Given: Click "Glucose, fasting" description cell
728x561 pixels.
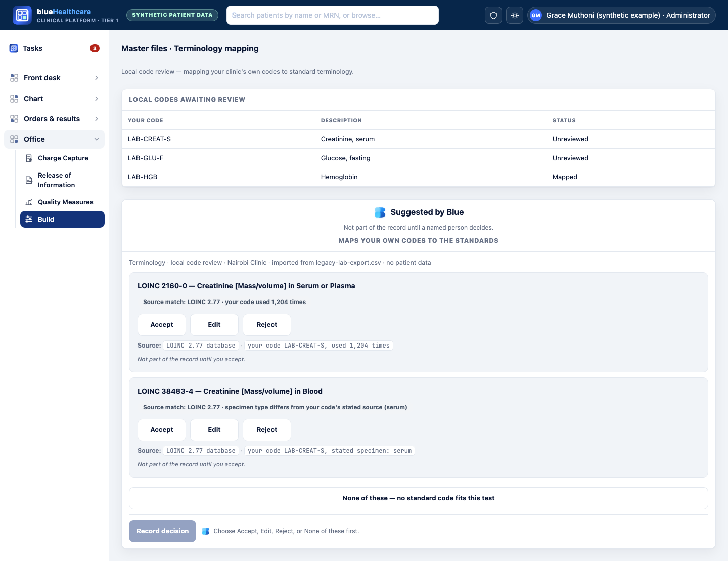Looking at the screenshot, I should pos(346,158).
